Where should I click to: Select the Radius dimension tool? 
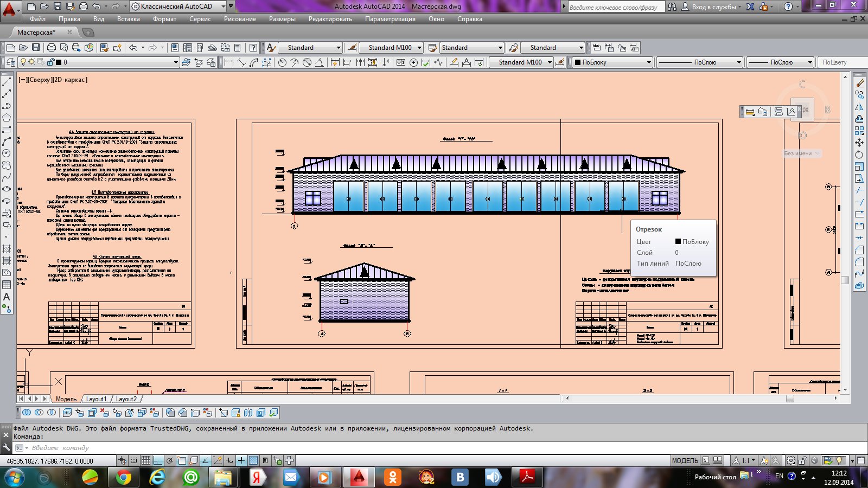282,62
